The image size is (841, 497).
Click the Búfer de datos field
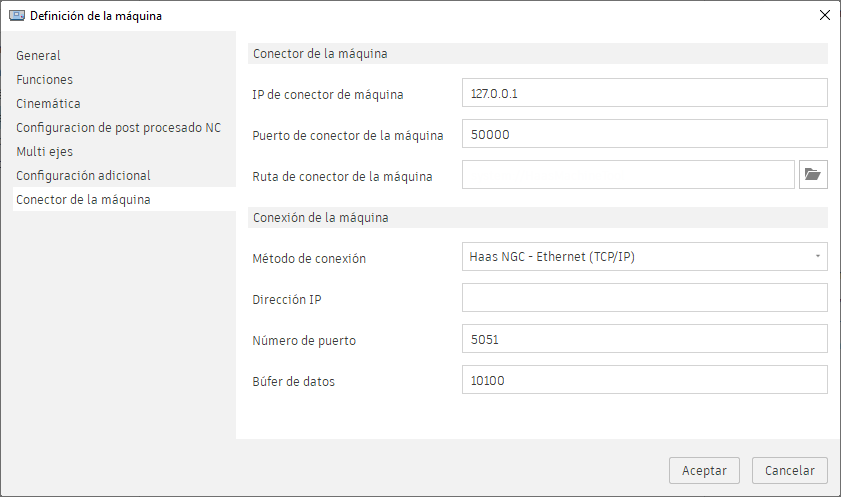(645, 380)
